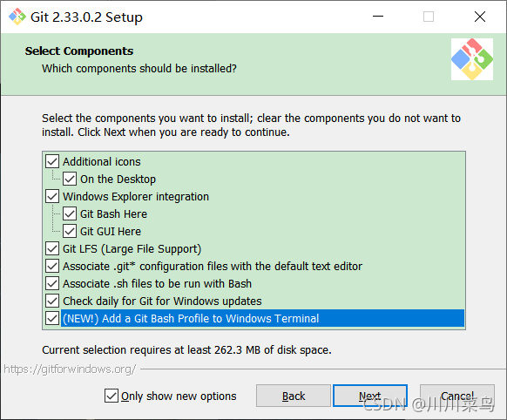Screen dimensions: 507x420
Task: Uncheck Associate .sh files with Bash
Action: pos(52,283)
